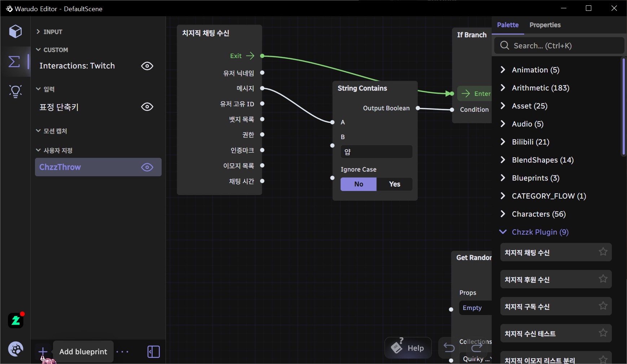The height and width of the screenshot is (364, 627).
Task: Open the Blueprints sigma tab in sidebar
Action: (x=14, y=61)
